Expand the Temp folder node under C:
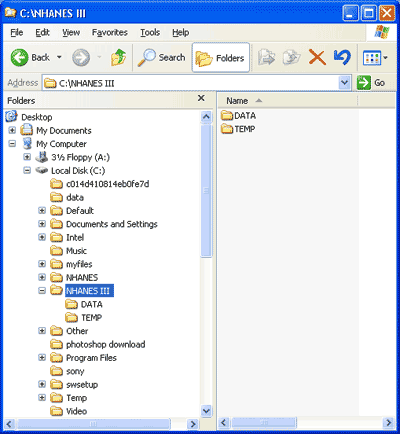 point(42,398)
